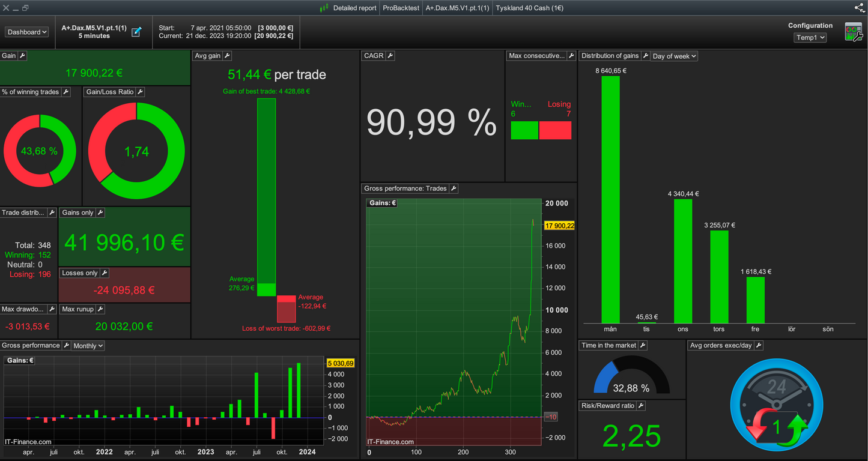The height and width of the screenshot is (461, 868).
Task: Click the 90,99 % CAGR value
Action: (431, 122)
